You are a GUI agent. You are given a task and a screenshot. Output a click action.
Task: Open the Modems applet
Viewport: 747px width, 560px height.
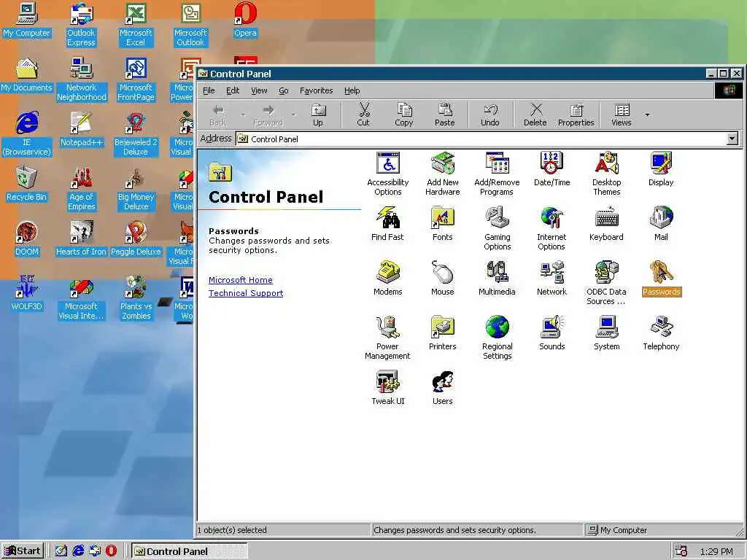tap(388, 279)
